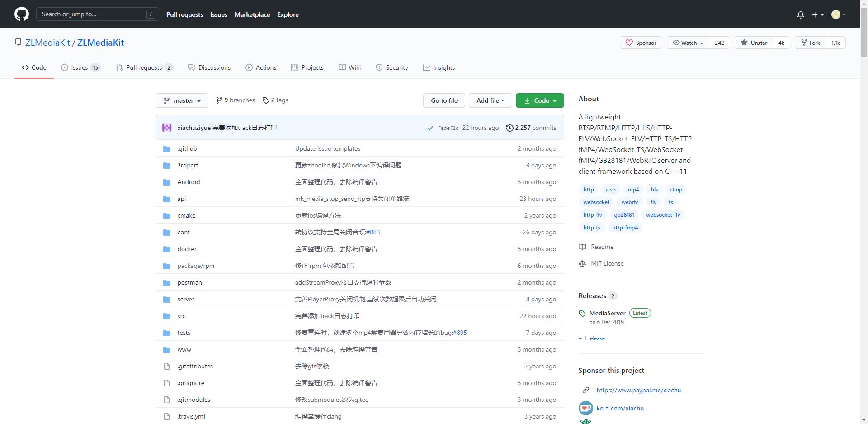The height and width of the screenshot is (424, 868).
Task: Switch to the Actions tab
Action: click(x=261, y=67)
